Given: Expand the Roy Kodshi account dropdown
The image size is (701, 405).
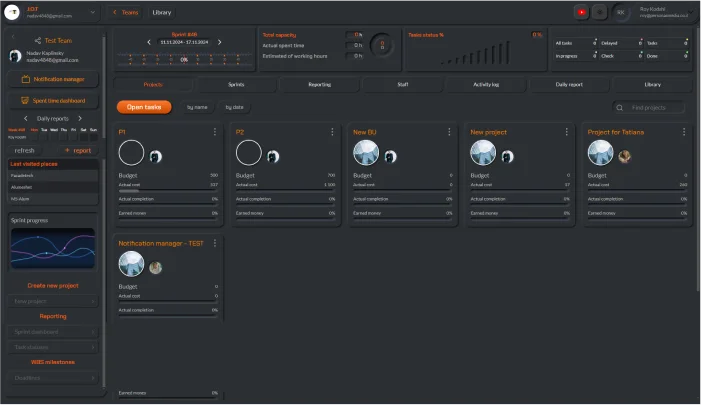Looking at the screenshot, I should point(691,13).
